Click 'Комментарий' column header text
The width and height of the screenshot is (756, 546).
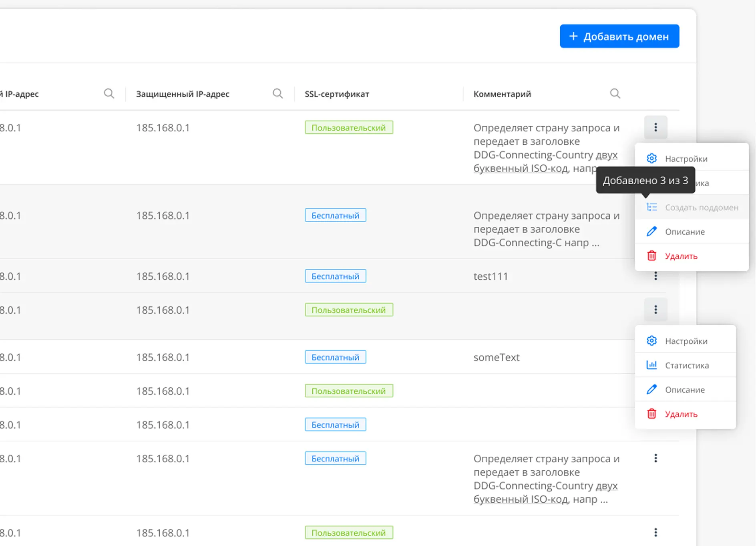click(x=502, y=94)
